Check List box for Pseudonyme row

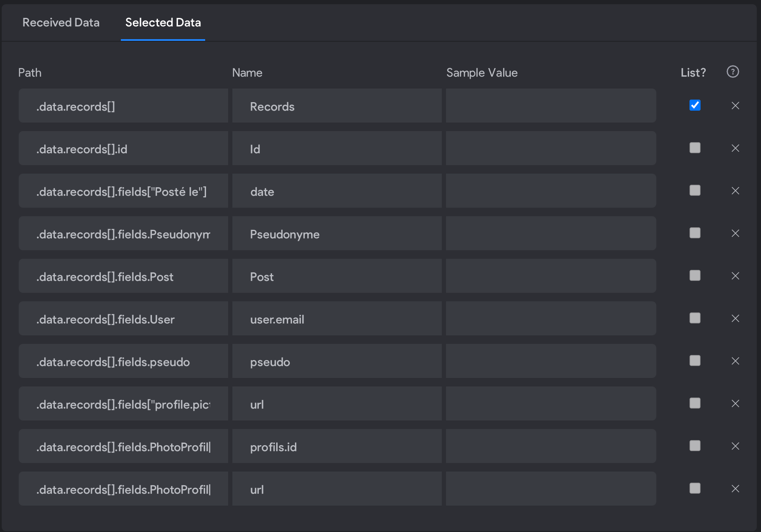(695, 233)
